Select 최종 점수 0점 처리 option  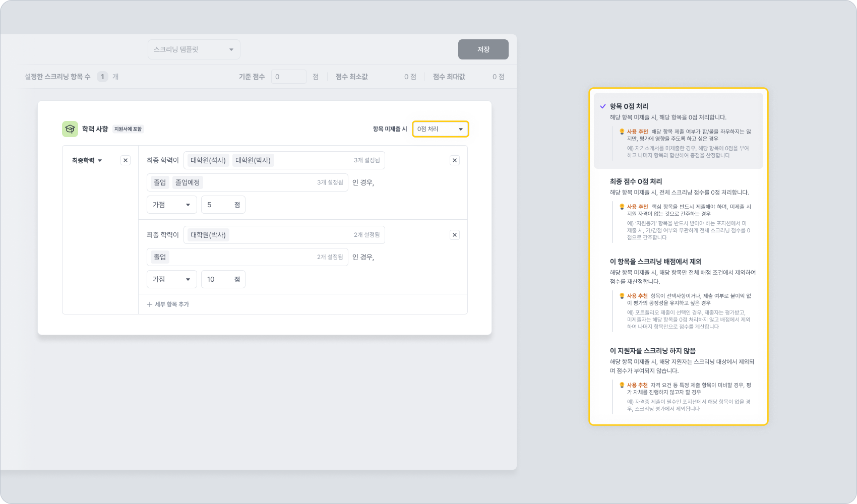(x=636, y=181)
